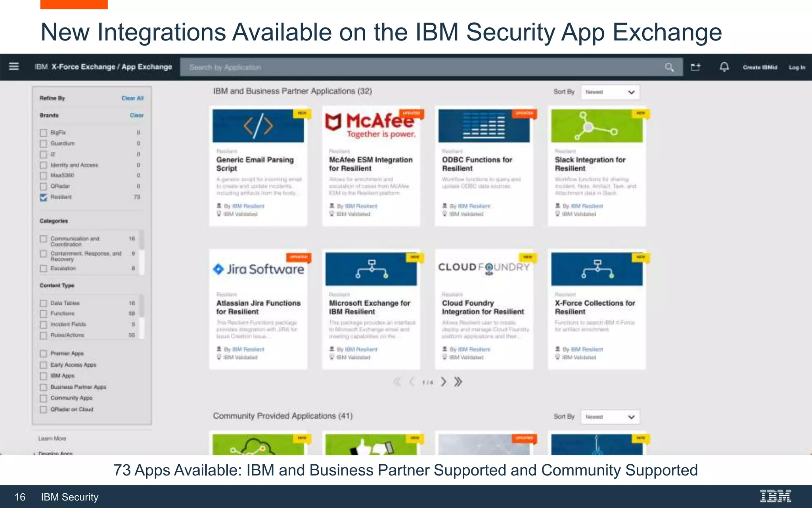Check the Early Access Apps checkbox
Screen dimensions: 812x508
pos(43,365)
